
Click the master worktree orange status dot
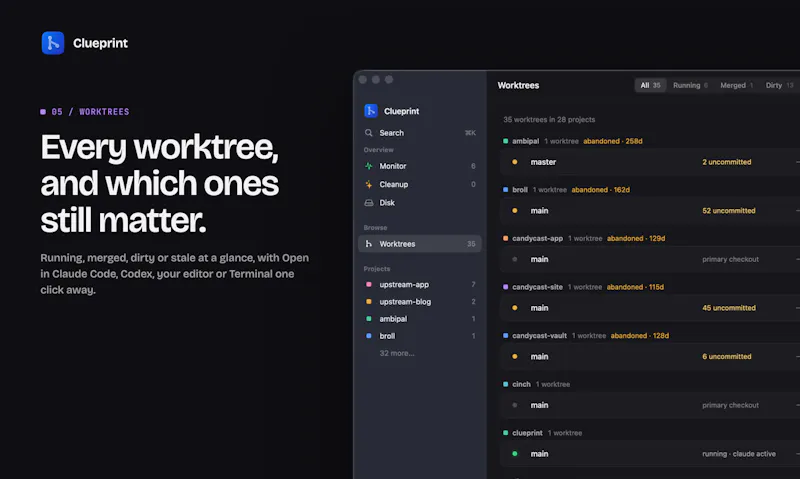point(514,162)
